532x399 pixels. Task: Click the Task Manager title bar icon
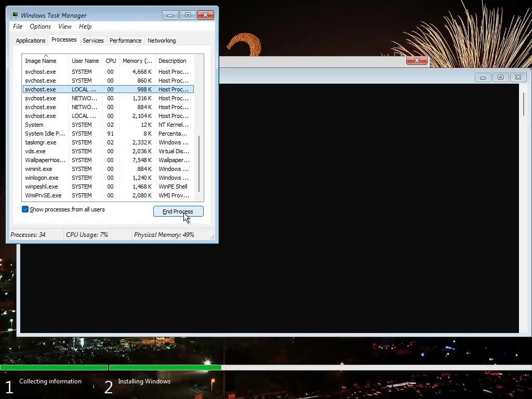tap(14, 15)
